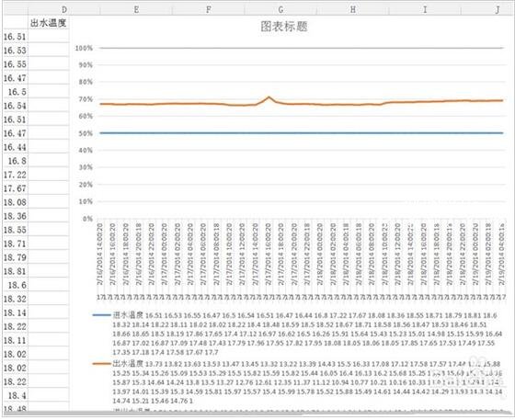The width and height of the screenshot is (515, 420).
Task: Select column H header
Action: pyautogui.click(x=353, y=10)
